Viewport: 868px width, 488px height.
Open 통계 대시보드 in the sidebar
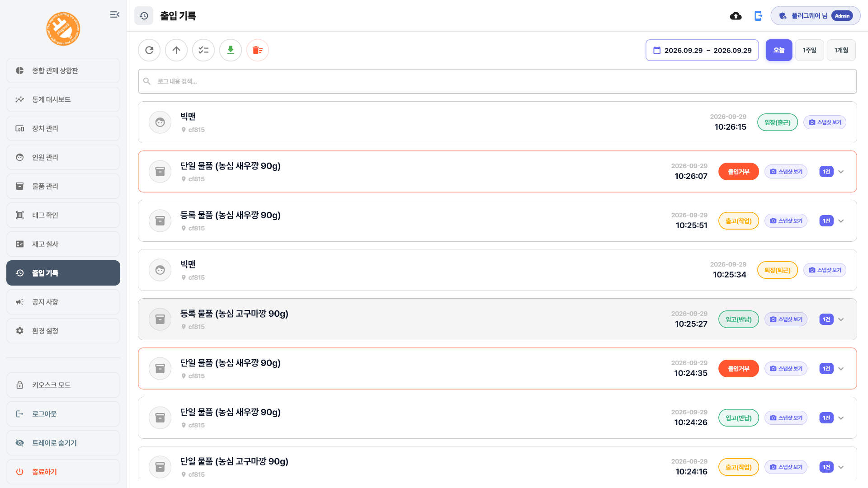click(x=63, y=99)
